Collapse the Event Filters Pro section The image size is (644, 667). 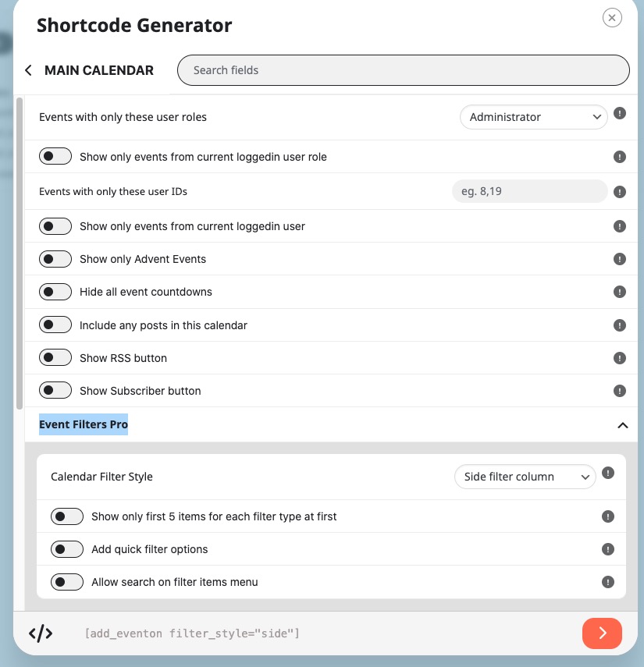point(623,425)
